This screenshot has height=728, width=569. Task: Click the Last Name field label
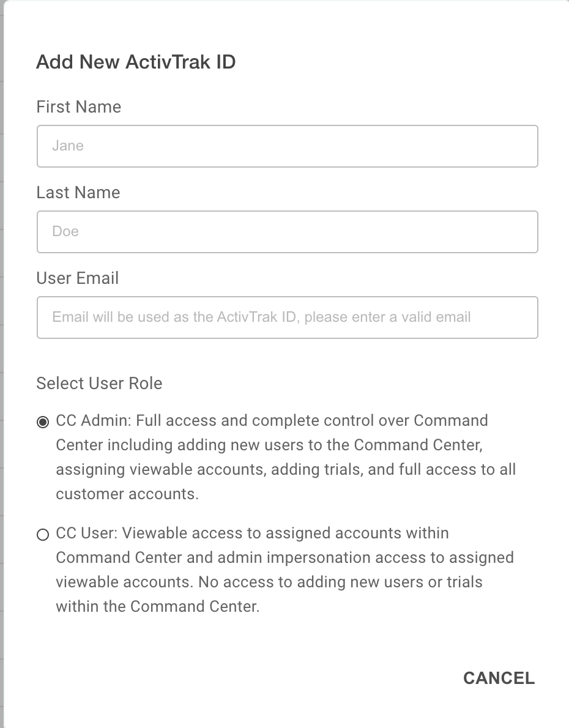[x=78, y=192]
